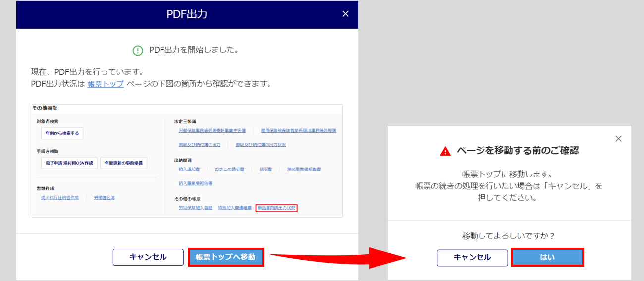Click 領収書 in the guide image
Image resolution: width=644 pixels, height=281 pixels.
click(266, 169)
